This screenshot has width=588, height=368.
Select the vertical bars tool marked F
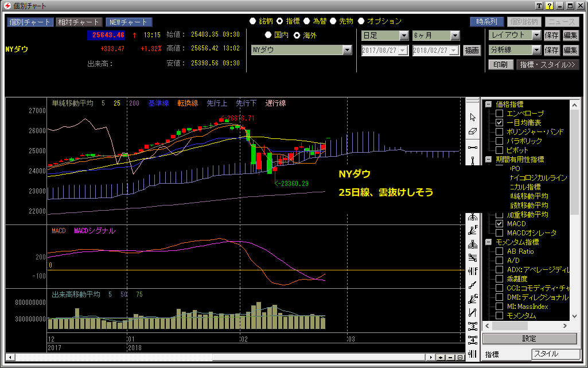[x=473, y=271]
